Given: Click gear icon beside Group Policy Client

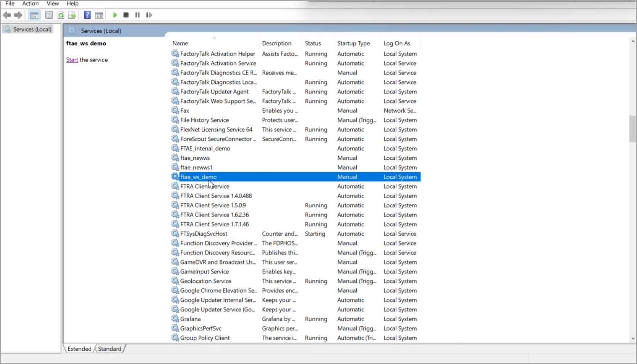Looking at the screenshot, I should pos(175,338).
